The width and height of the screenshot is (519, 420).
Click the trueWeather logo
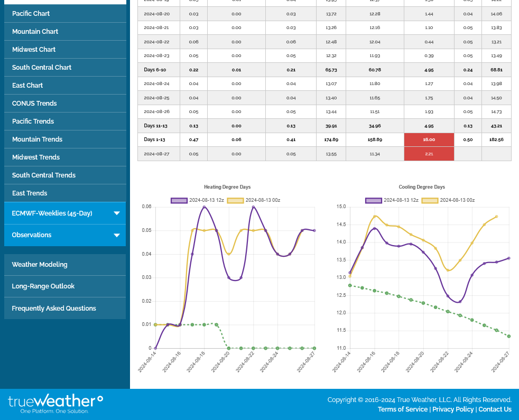pyautogui.click(x=55, y=404)
